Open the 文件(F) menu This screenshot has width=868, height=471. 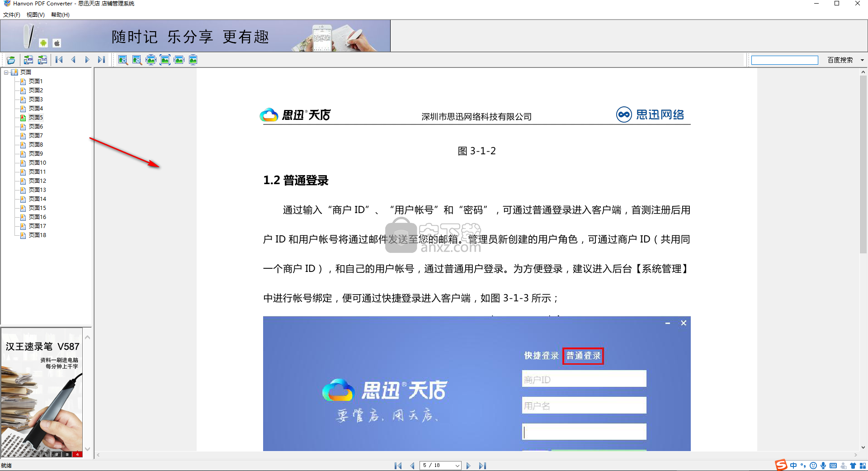[x=12, y=14]
